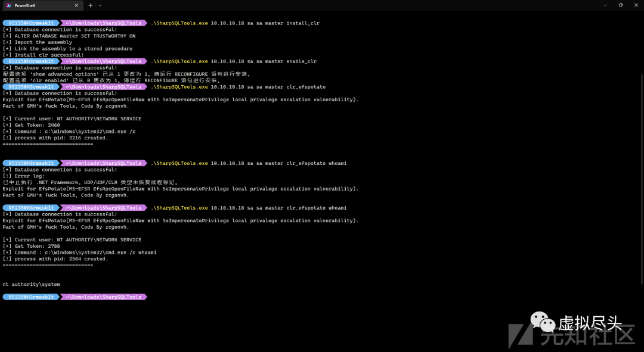Click 'Install clr successful!' output line

tap(43, 55)
